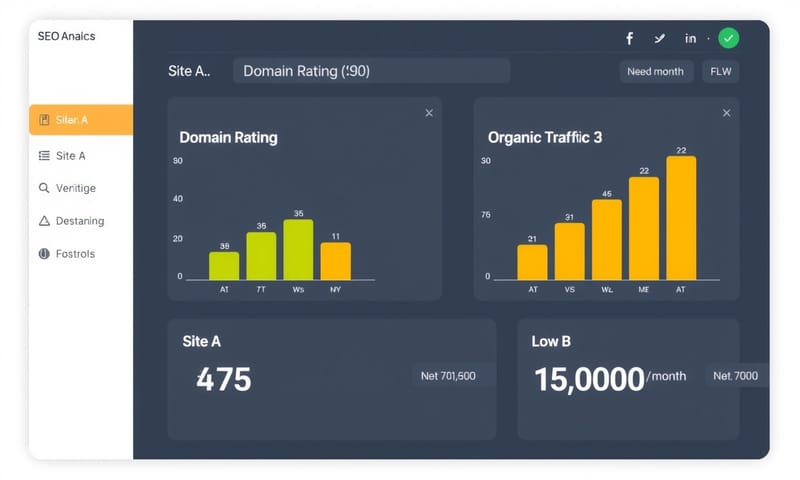Viewport: 800px width, 480px height.
Task: Click the pen icon beside Facebook
Action: tap(659, 39)
